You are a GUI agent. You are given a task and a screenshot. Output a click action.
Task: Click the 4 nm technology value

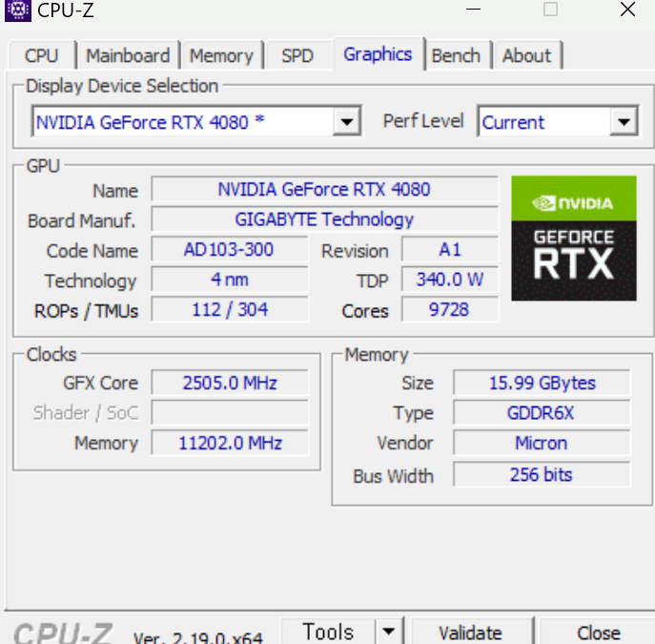[x=230, y=280]
